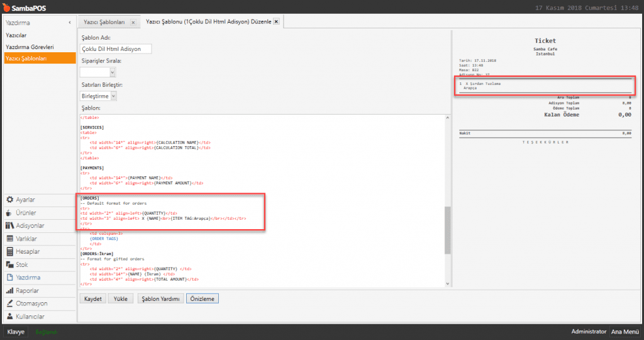
Task: Open Ürünler via its cube icon
Action: [x=9, y=213]
